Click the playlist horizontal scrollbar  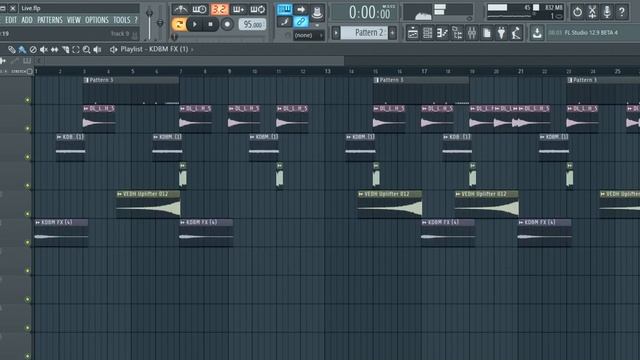pyautogui.click(x=195, y=61)
